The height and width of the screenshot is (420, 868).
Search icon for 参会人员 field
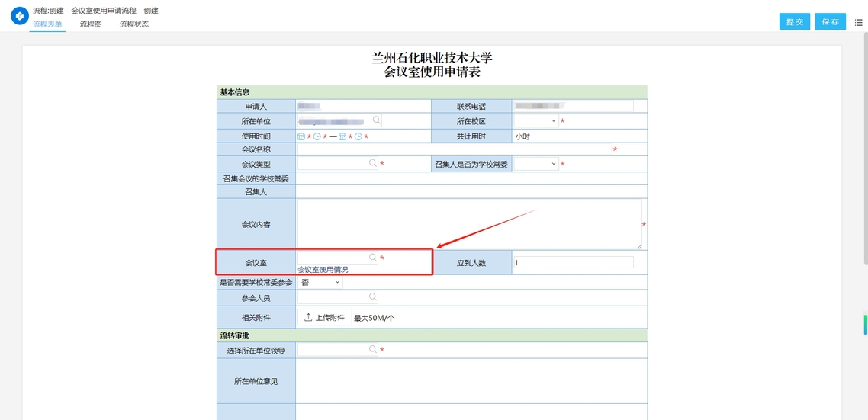click(x=373, y=297)
